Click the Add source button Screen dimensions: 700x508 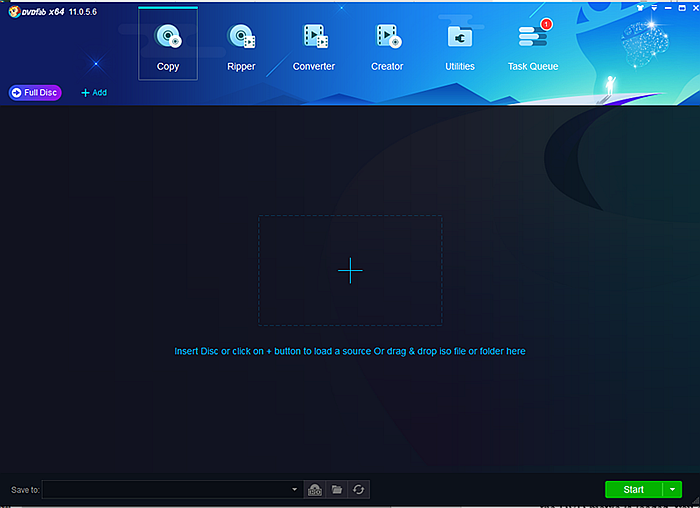(x=94, y=92)
